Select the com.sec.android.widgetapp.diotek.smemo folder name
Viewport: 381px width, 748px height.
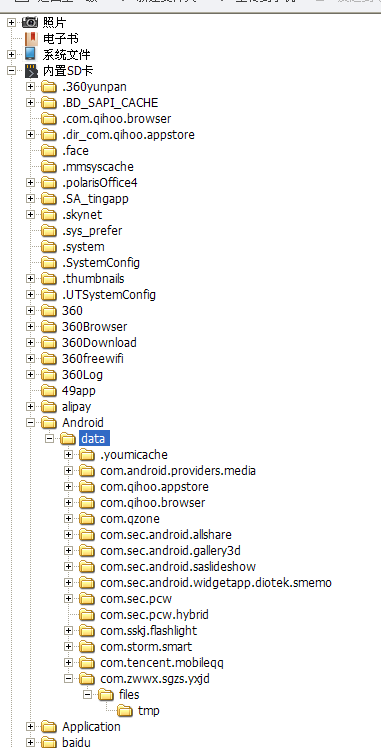[x=216, y=582]
